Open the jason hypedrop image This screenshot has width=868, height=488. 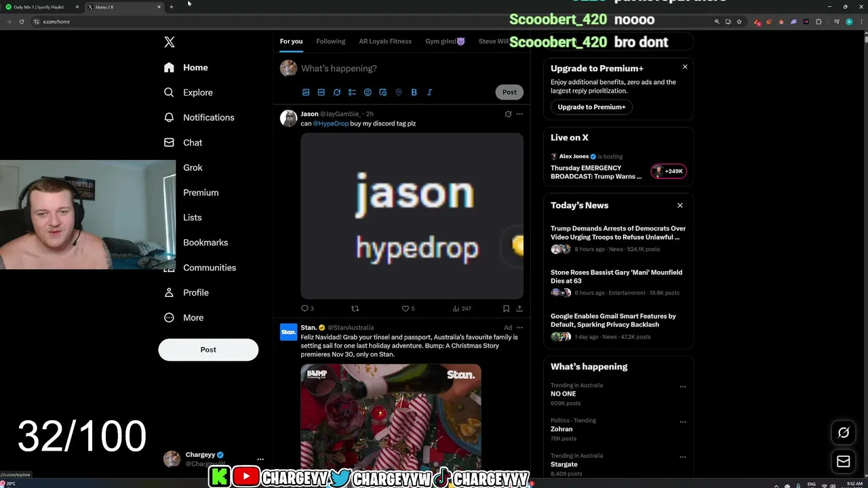(412, 216)
